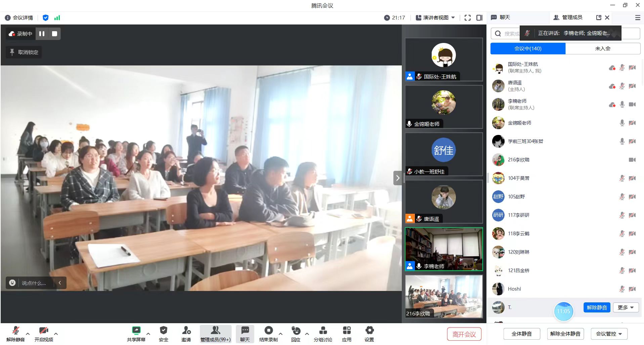This screenshot has height=345, width=644.
Task: Unmute microphone (解除静音) in toolbar
Action: coord(15,331)
